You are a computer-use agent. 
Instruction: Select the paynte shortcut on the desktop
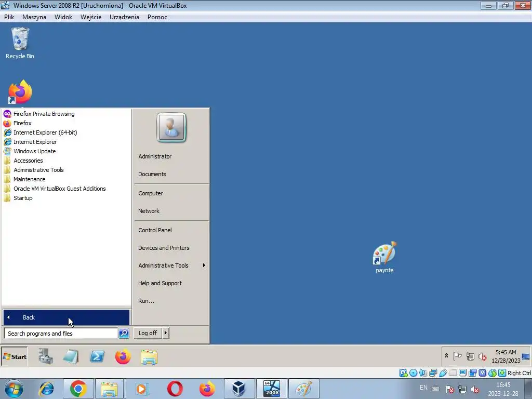384,258
